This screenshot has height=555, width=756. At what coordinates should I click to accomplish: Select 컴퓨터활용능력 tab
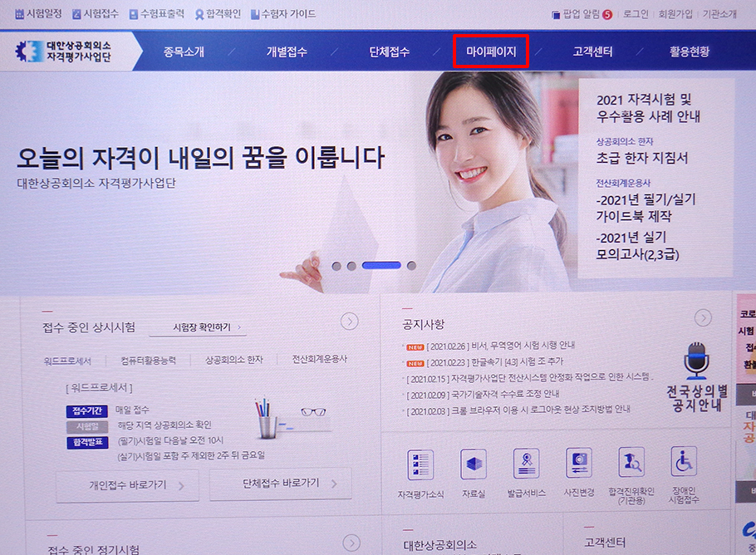point(148,361)
